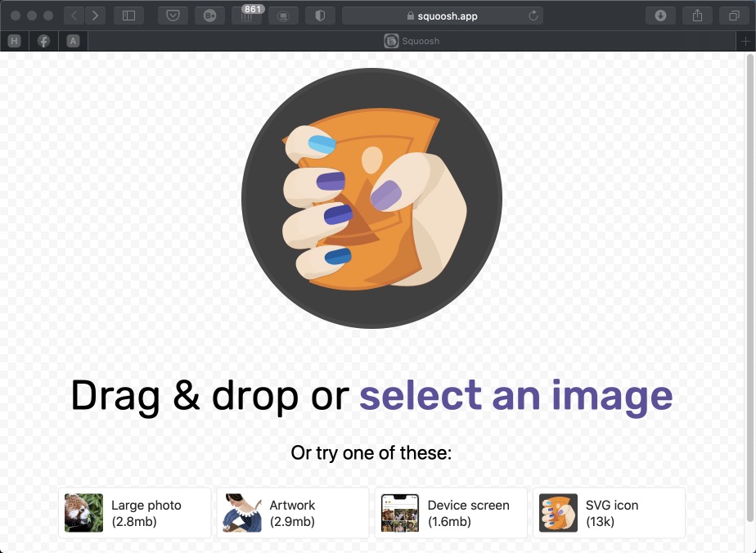Open the extension with 861 badge
Screen dimensions: 756x553
point(247,16)
